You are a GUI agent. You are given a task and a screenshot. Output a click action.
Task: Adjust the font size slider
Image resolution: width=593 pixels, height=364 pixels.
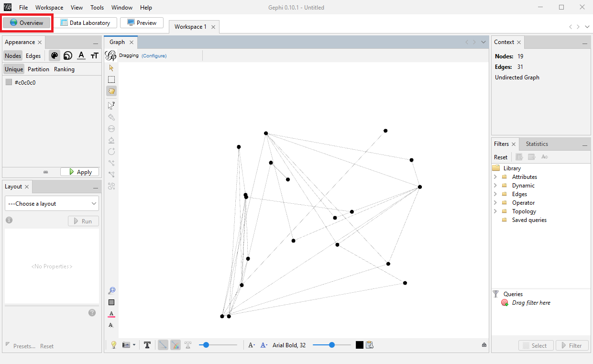click(332, 344)
